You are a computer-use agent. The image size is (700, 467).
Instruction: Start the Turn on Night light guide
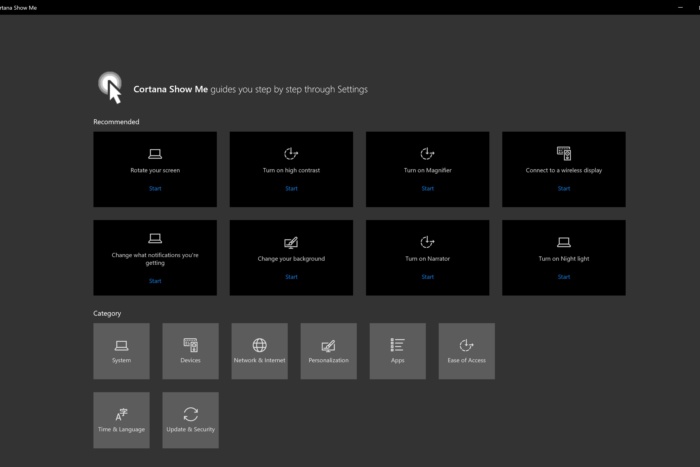(564, 277)
